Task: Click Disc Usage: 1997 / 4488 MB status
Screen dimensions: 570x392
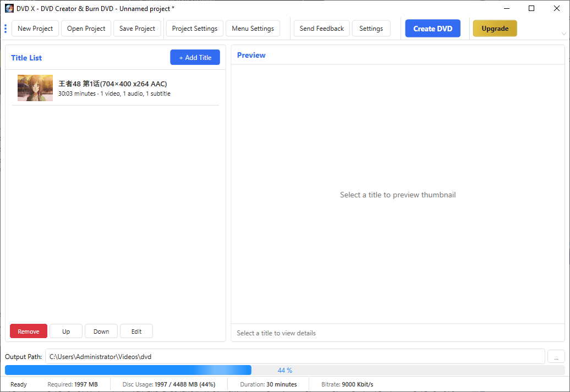Action: [169, 384]
